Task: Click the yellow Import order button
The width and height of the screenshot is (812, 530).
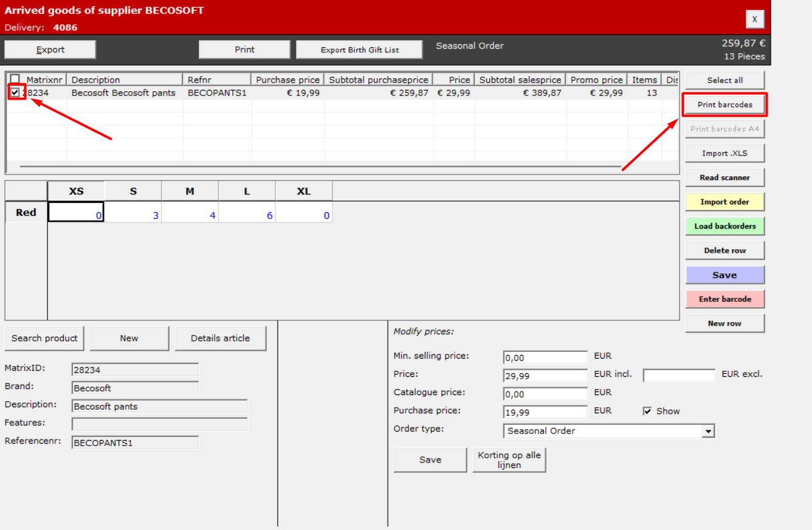Action: pyautogui.click(x=724, y=202)
